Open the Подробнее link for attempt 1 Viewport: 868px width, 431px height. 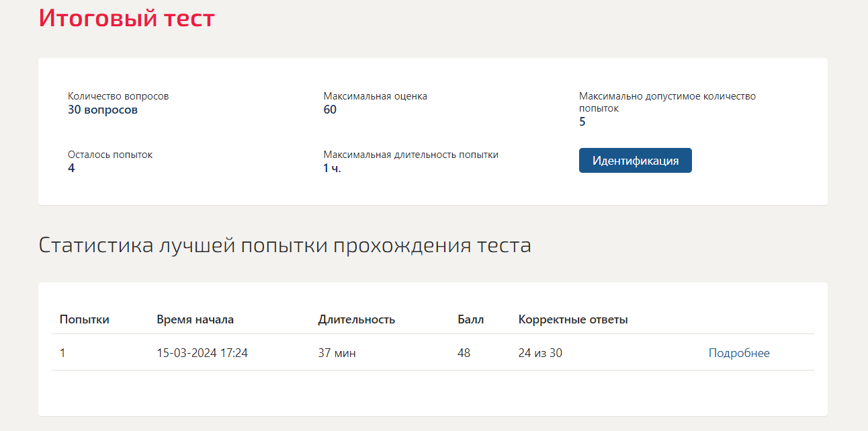739,353
